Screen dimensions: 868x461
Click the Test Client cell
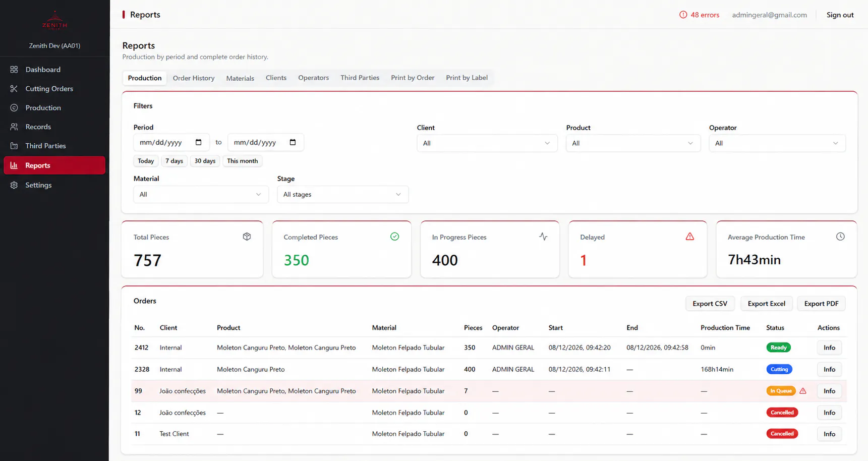point(174,434)
